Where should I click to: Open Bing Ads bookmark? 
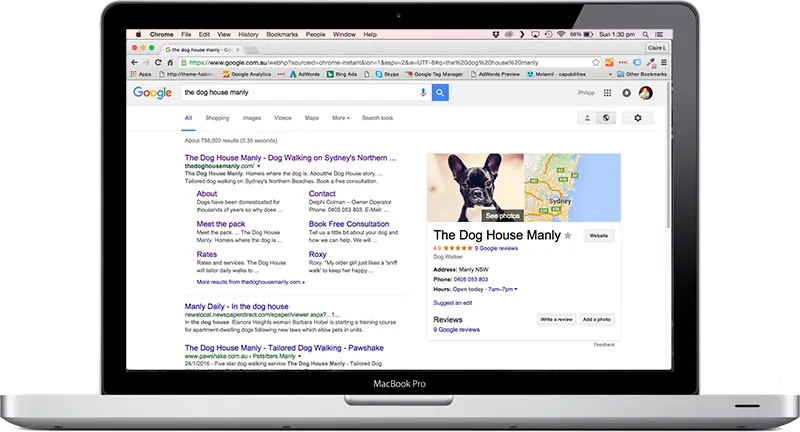point(342,74)
